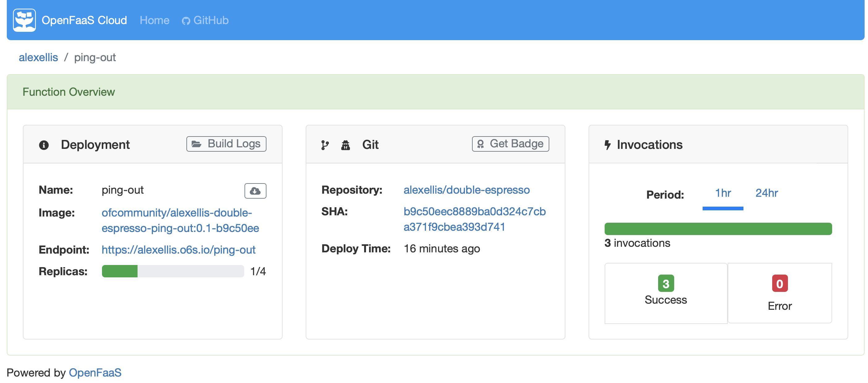Open the alexellis breadcrumb link
This screenshot has height=383, width=868.
[38, 57]
